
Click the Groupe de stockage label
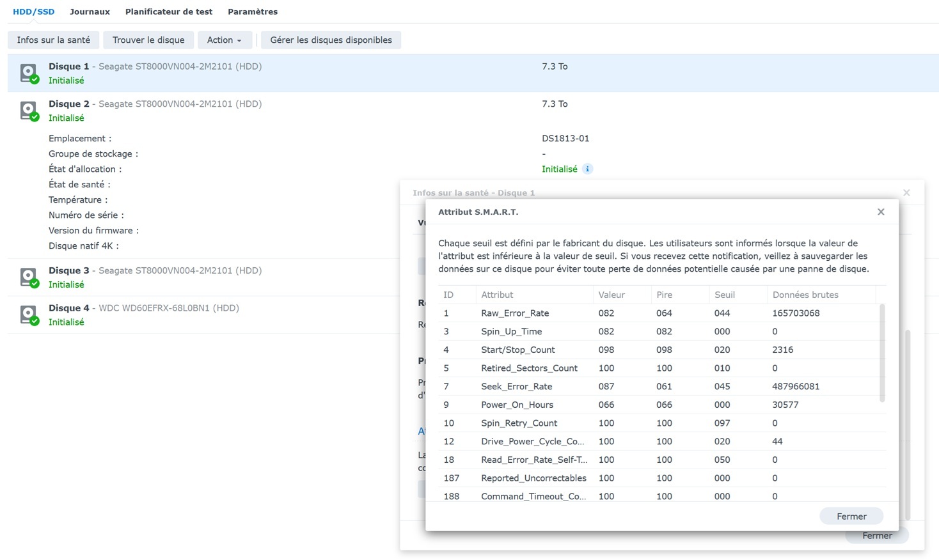pyautogui.click(x=93, y=153)
